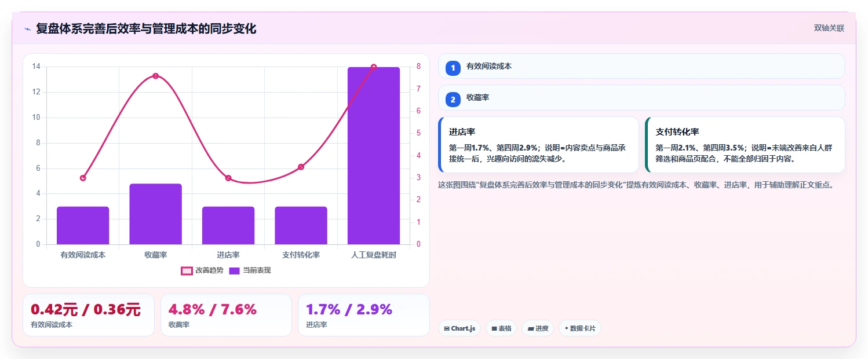Click the icon in the Chart.js tag
Screen dimensions: 868x359
click(447, 329)
